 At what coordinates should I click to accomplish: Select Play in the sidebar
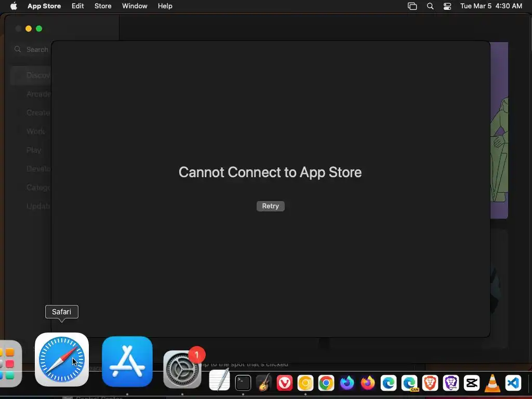point(31,150)
